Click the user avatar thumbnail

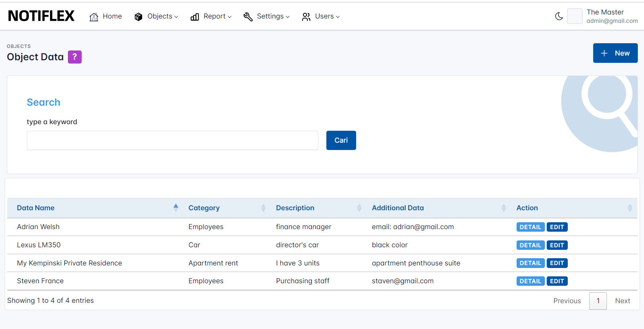point(574,16)
